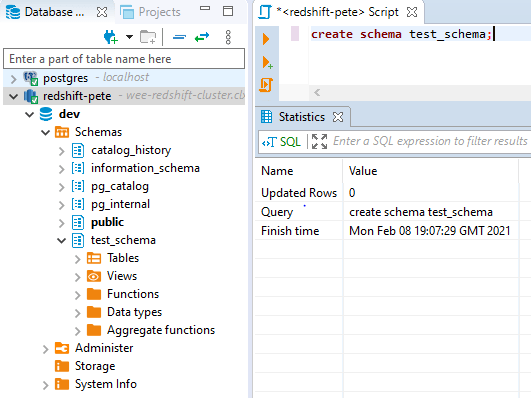Execute SQL script icon

click(266, 85)
